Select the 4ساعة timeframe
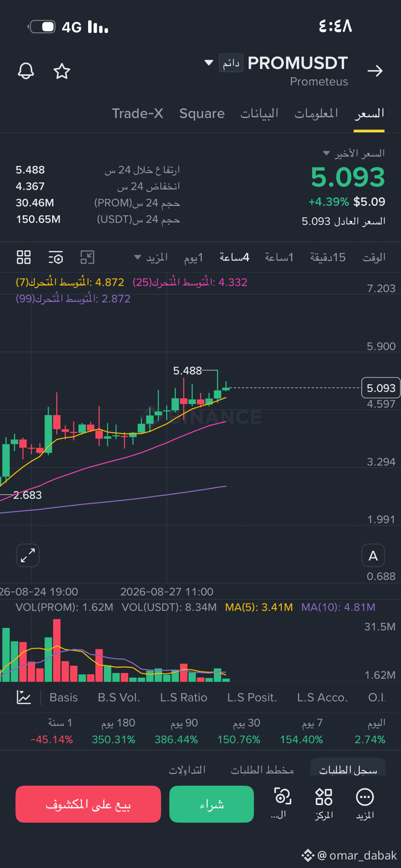The width and height of the screenshot is (401, 868). pos(234,257)
